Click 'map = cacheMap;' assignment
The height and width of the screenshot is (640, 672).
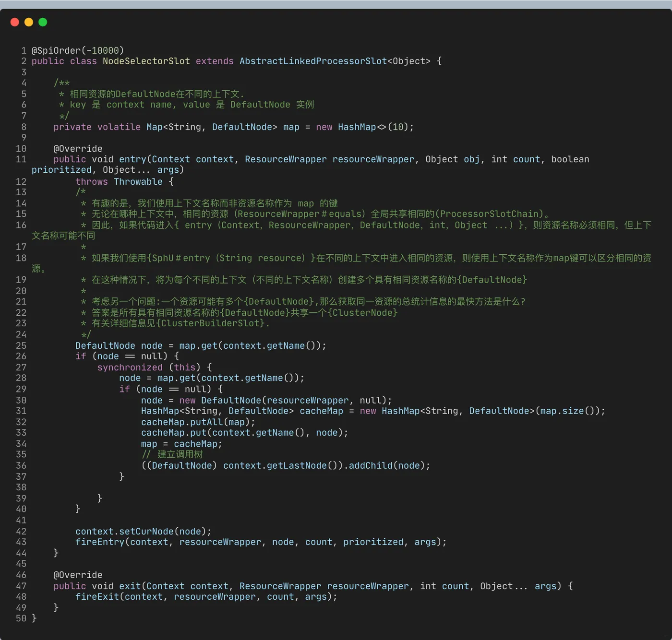click(x=182, y=444)
